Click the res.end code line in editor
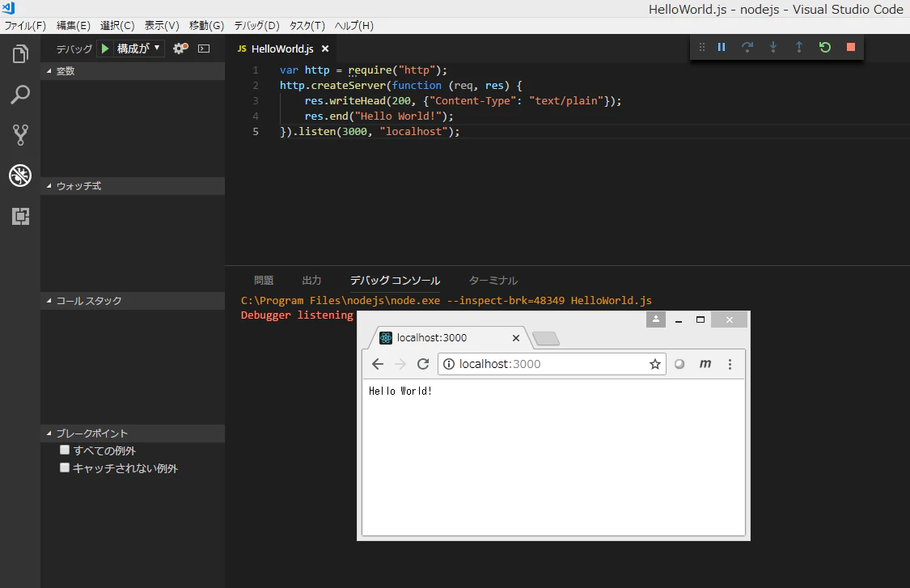 (379, 116)
